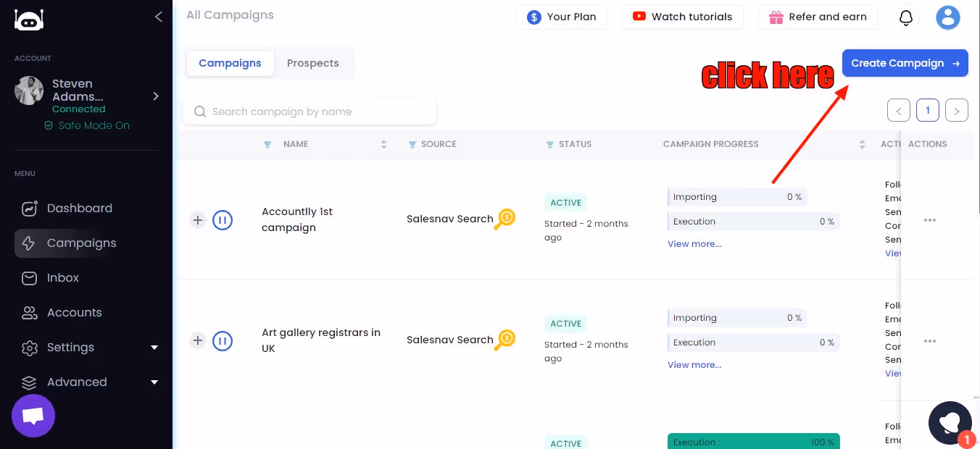Click the coin icon next to Salesnav Search
Viewport: 980px width, 449px height.
(x=506, y=219)
